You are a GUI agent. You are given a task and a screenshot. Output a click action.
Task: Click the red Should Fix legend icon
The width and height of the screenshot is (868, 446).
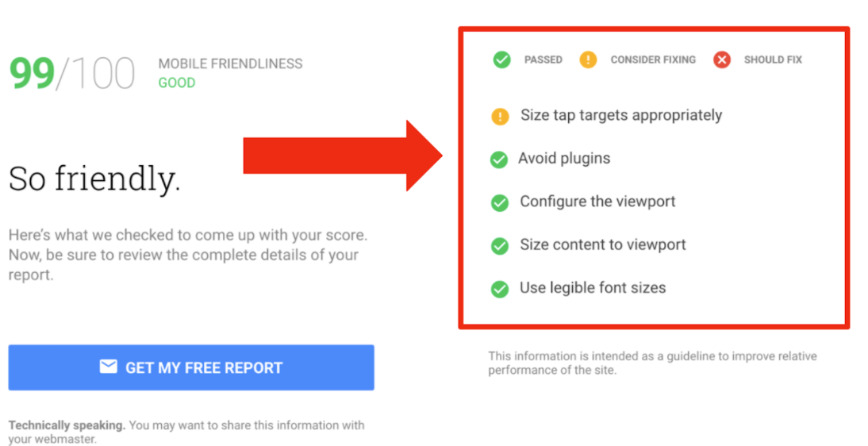tap(721, 60)
